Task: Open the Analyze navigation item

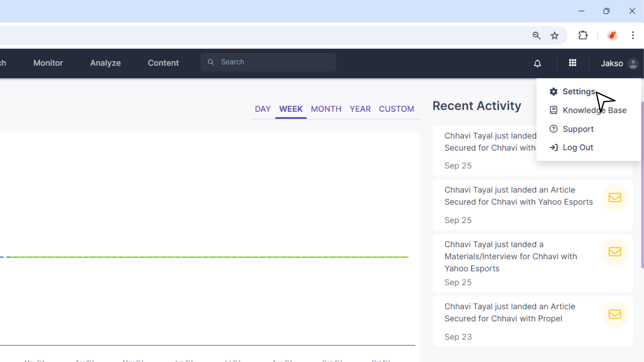Action: pyautogui.click(x=105, y=63)
